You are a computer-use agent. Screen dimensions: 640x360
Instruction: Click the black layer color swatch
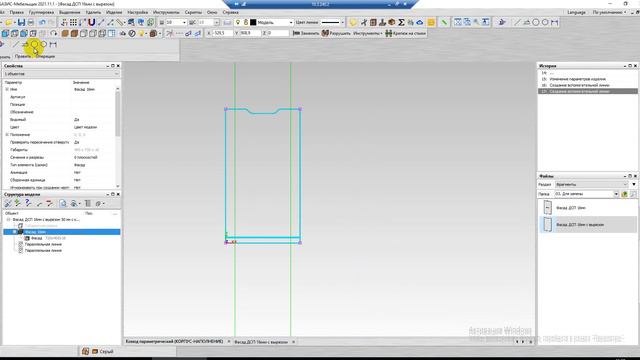253,22
